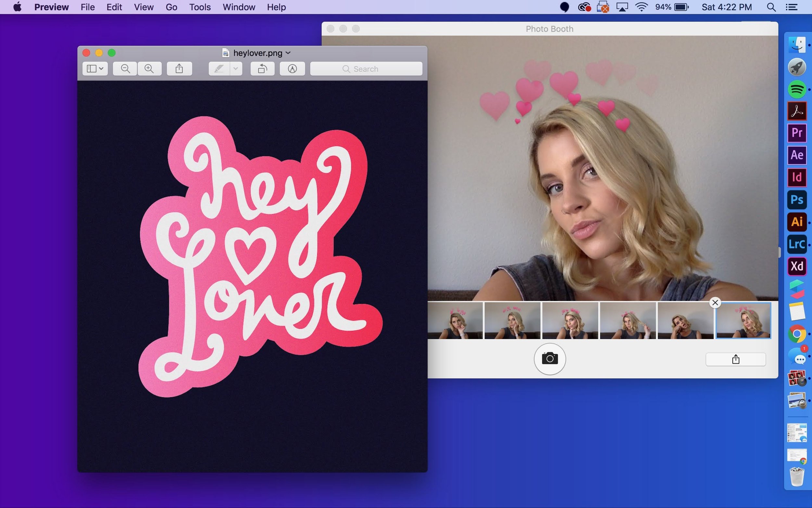812x508 pixels.
Task: Open Photoshop from the dock
Action: (x=796, y=200)
